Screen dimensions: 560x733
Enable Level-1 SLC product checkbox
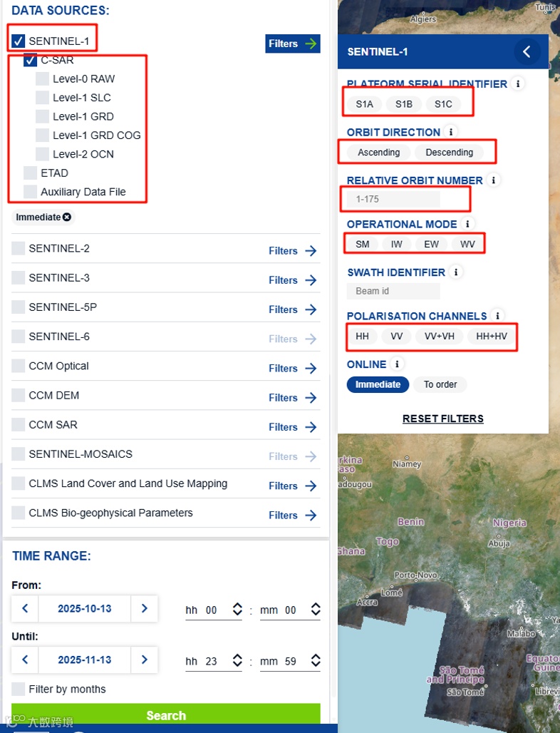click(x=43, y=97)
